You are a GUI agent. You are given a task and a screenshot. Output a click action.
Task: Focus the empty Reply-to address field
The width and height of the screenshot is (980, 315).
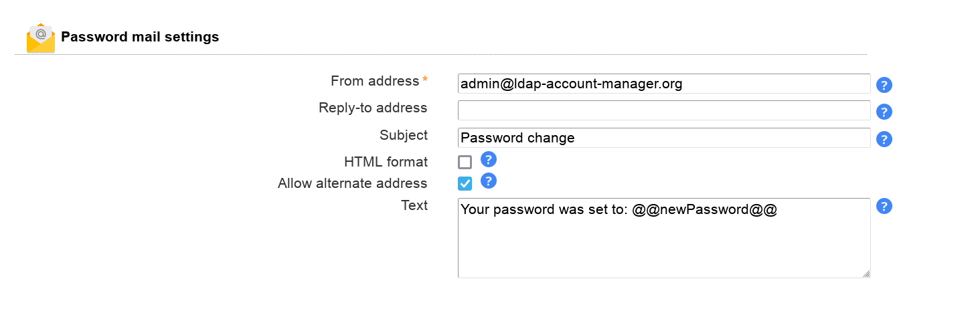tap(663, 110)
